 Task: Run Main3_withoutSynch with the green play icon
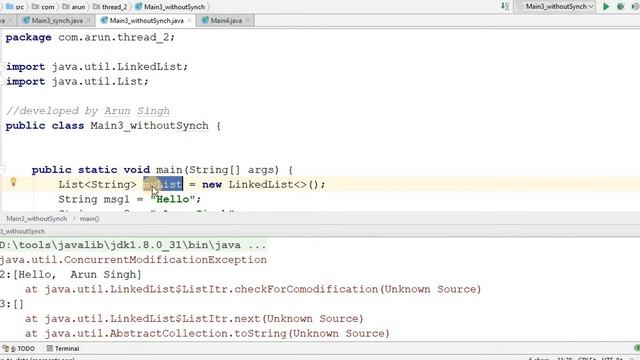point(606,7)
